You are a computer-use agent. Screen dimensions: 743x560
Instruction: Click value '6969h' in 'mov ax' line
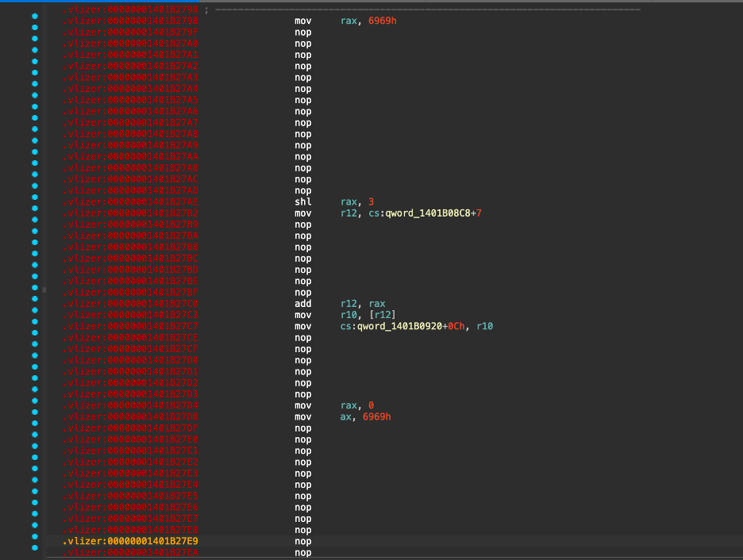point(377,416)
